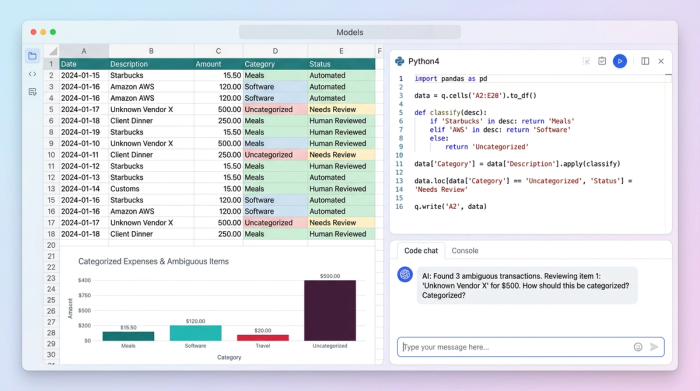
Task: Select row 2 Starbucks description cell
Action: tap(151, 75)
